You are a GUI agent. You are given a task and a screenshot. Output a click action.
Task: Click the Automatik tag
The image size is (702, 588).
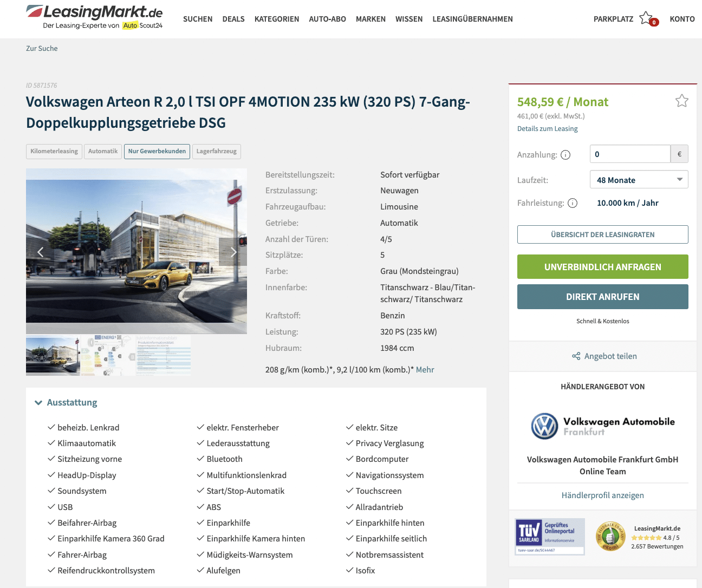coord(103,151)
